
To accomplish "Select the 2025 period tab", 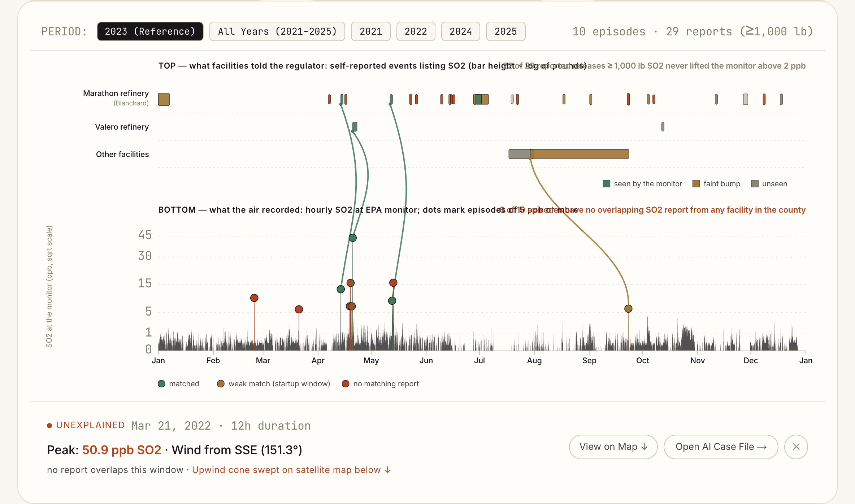I will pyautogui.click(x=505, y=31).
